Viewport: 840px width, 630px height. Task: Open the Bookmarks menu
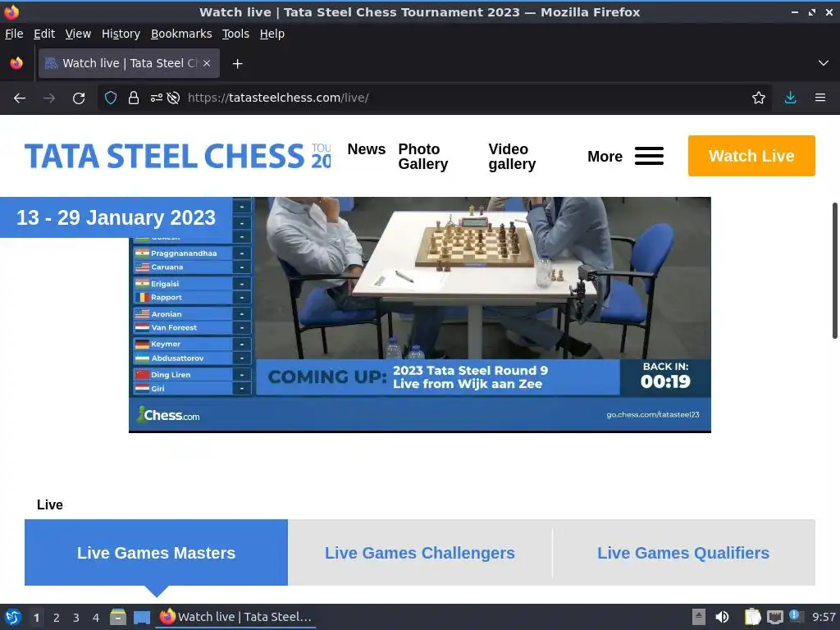pyautogui.click(x=181, y=34)
